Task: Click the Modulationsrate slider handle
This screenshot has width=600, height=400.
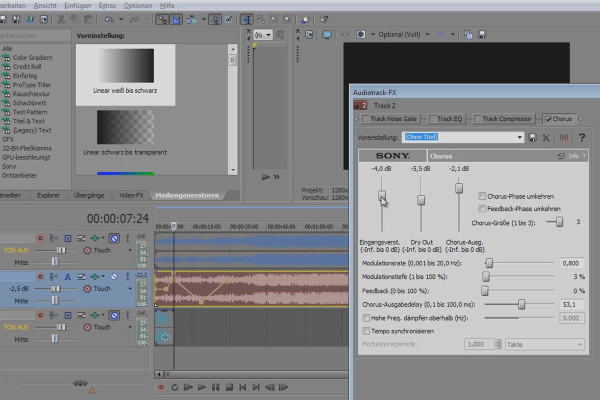Action: click(489, 263)
